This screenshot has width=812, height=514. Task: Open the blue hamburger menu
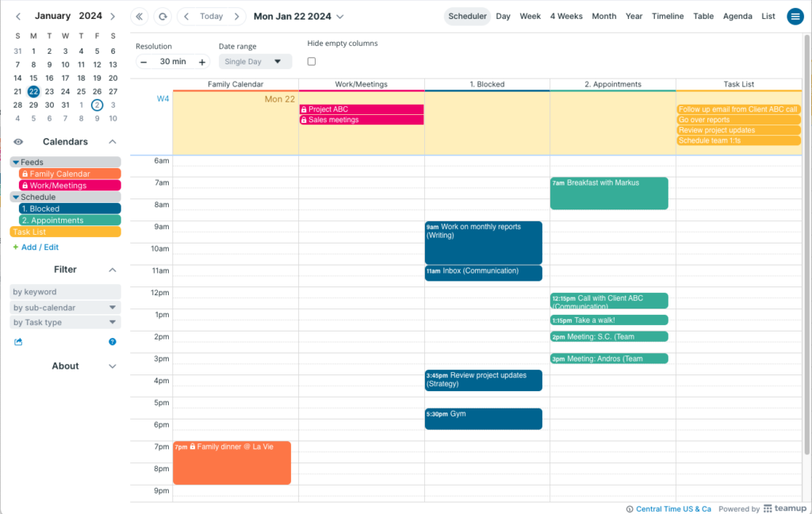click(795, 16)
